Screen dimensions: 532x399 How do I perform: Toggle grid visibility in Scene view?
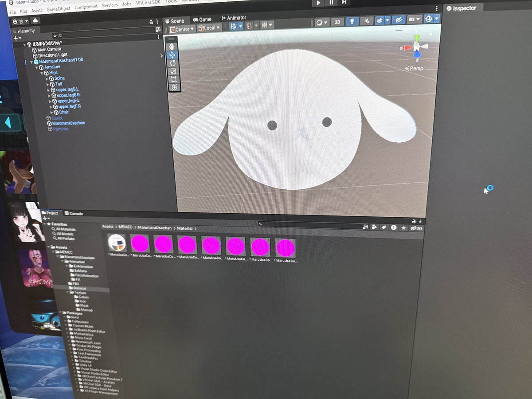pyautogui.click(x=234, y=26)
